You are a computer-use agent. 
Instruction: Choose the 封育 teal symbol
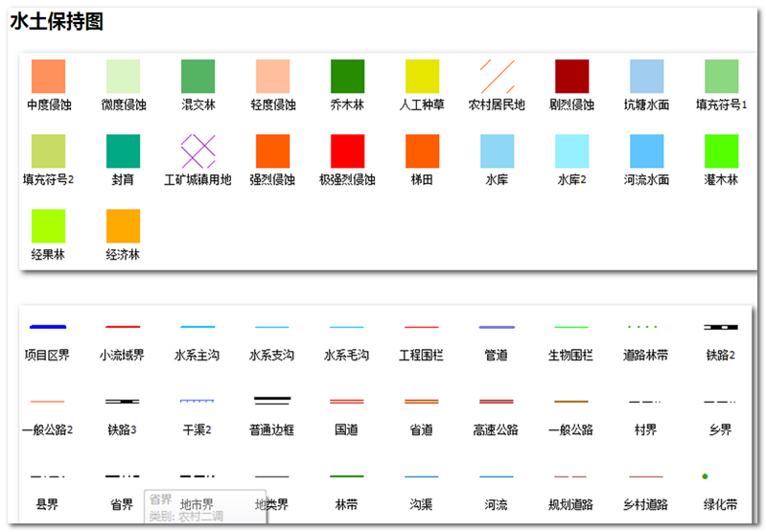123,150
